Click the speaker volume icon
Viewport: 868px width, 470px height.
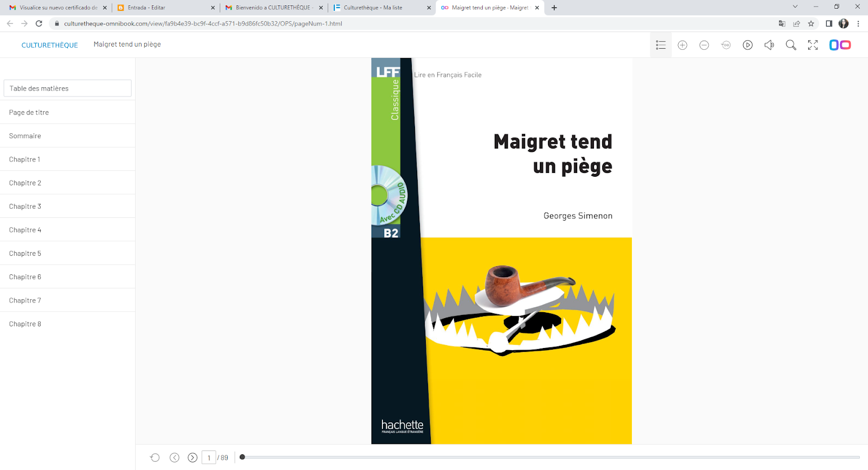pyautogui.click(x=769, y=45)
